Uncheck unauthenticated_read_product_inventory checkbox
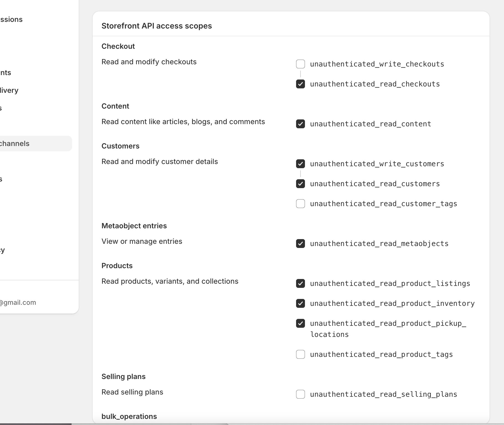This screenshot has height=425, width=504. click(301, 303)
